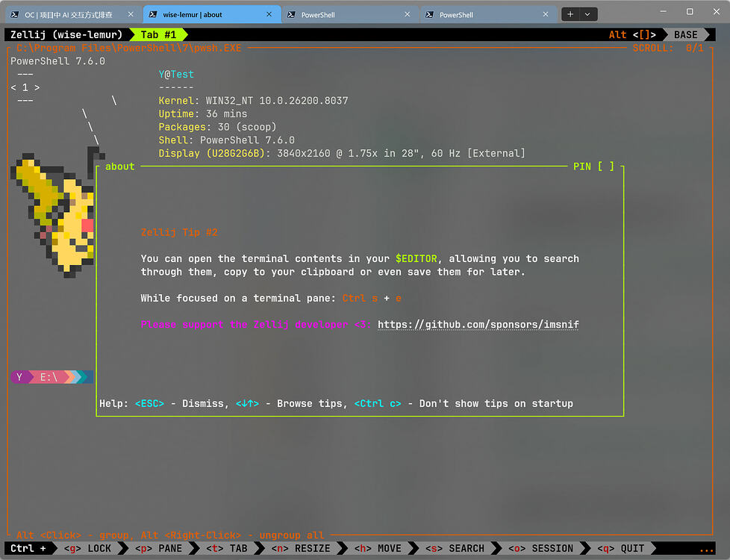Click the 'Packages: 30 (scoop)' line

coord(217,127)
